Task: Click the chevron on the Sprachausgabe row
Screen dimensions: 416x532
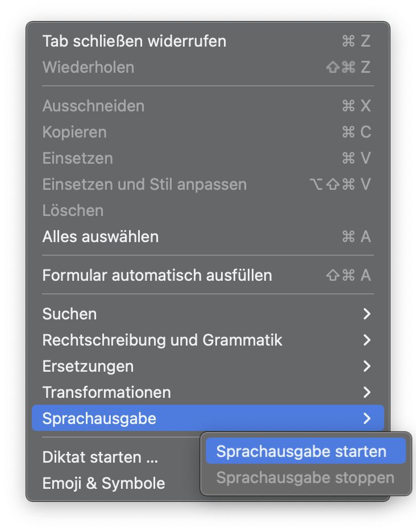Action: pos(367,419)
